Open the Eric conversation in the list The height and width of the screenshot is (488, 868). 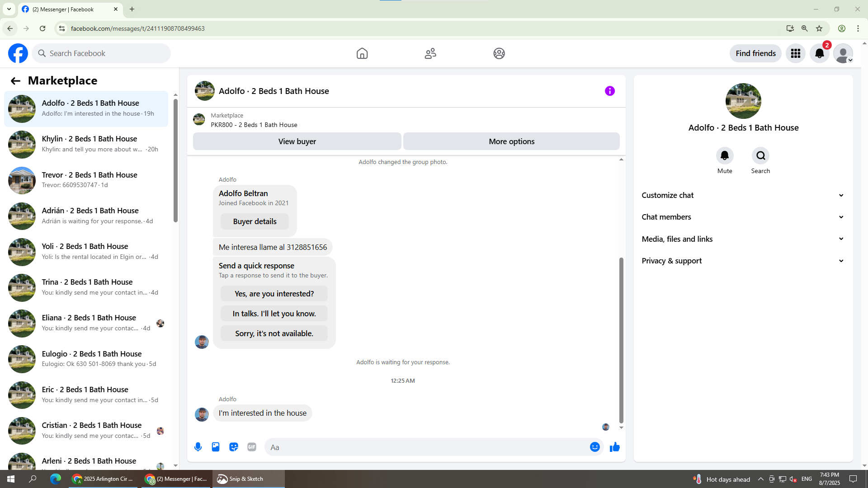[86, 395]
